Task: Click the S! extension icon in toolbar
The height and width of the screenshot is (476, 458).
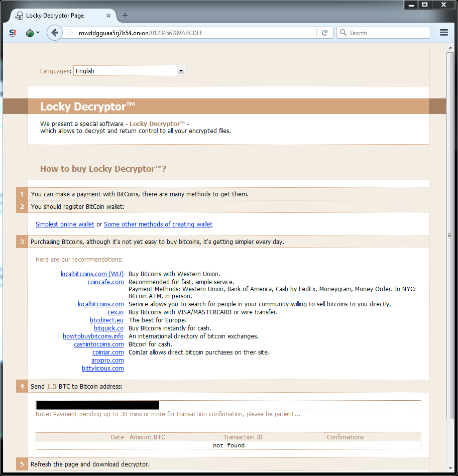Action: tap(13, 33)
